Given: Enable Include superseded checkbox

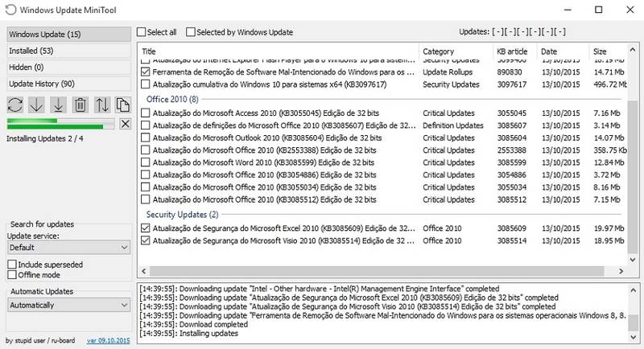Looking at the screenshot, I should (12, 265).
